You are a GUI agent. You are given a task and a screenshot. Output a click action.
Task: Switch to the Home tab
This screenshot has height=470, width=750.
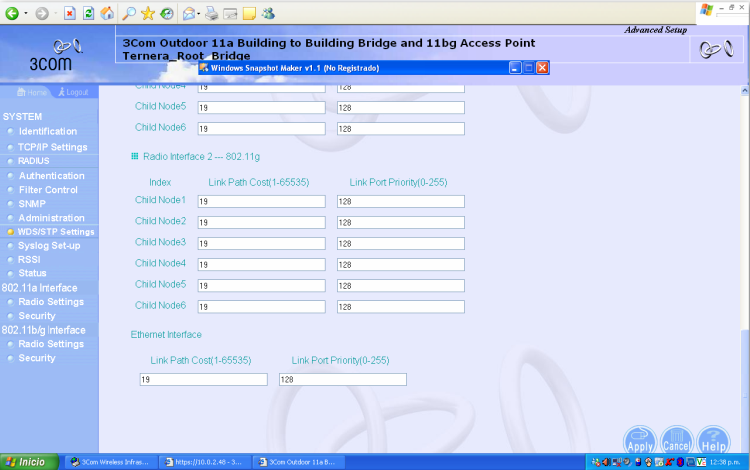32,92
